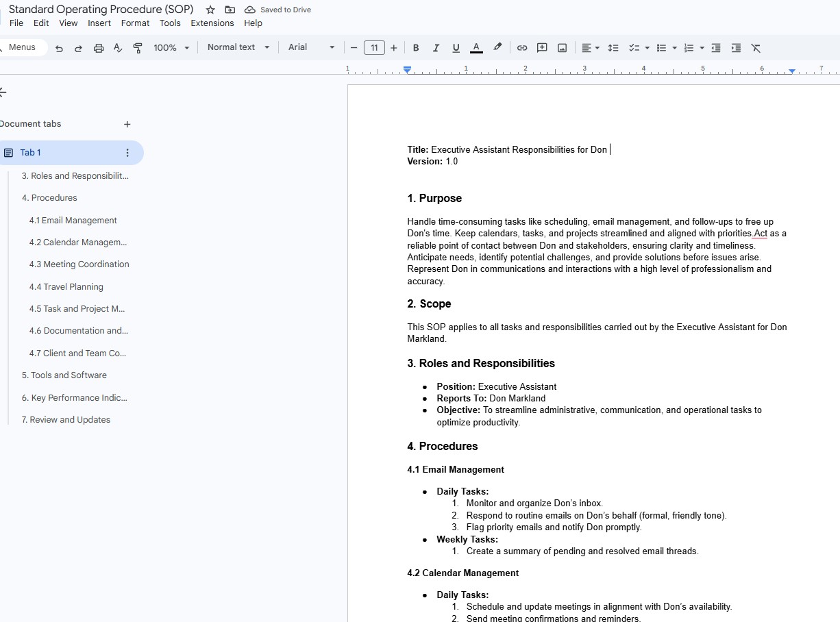This screenshot has width=840, height=622.
Task: Click the checklist icon
Action: pyautogui.click(x=634, y=48)
